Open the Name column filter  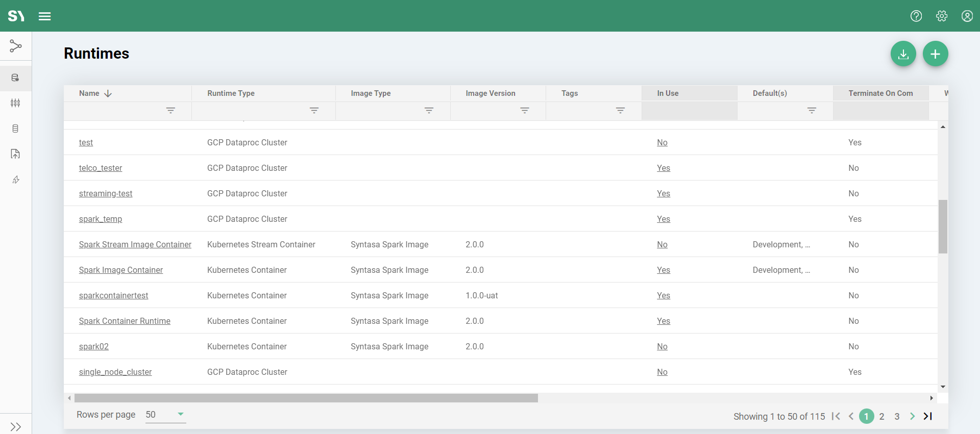[x=170, y=111]
